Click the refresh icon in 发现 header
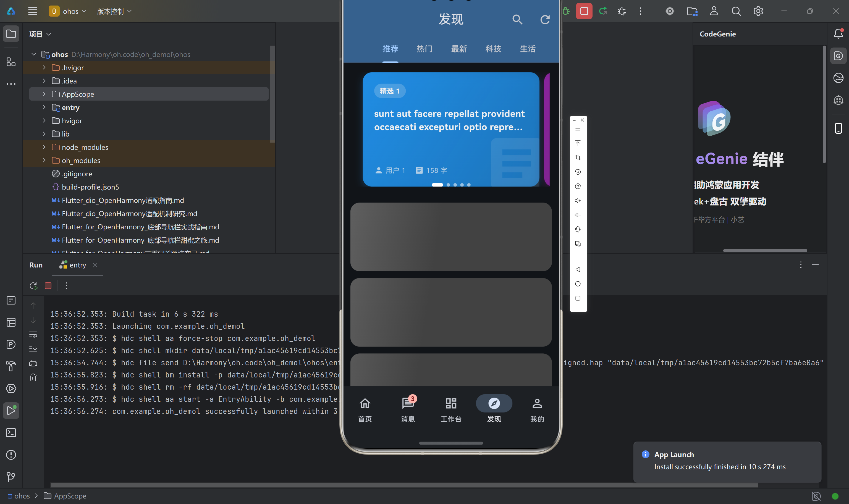This screenshot has width=849, height=504. [545, 19]
